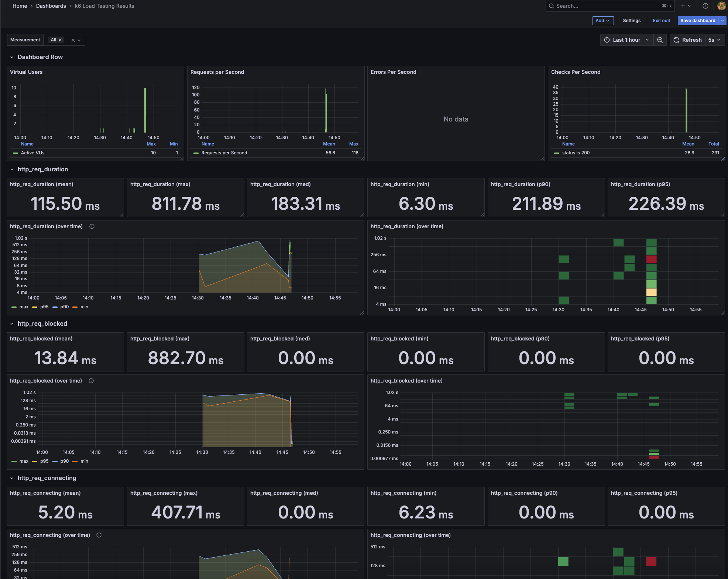728x579 pixels.
Task: Click info icon beside http_req_duration over time
Action: pos(92,226)
